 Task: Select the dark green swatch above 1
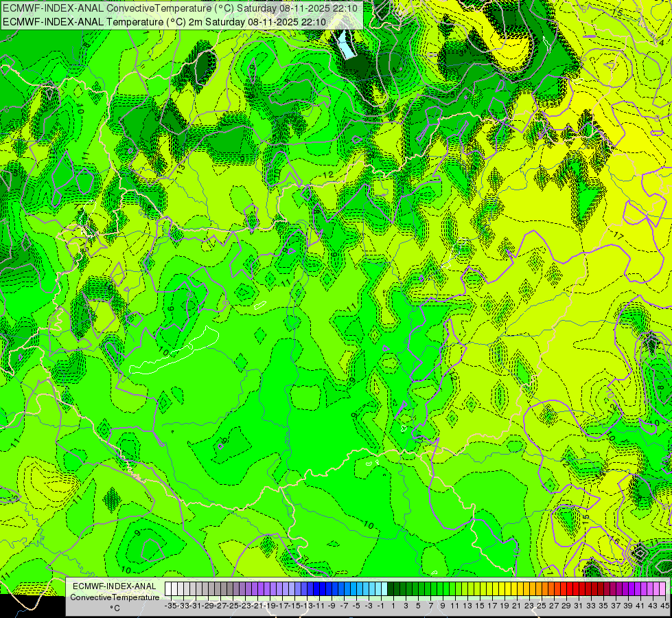391,588
